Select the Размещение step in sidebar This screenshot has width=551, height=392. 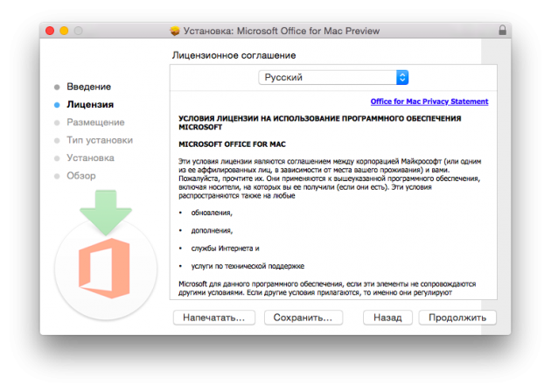[95, 122]
